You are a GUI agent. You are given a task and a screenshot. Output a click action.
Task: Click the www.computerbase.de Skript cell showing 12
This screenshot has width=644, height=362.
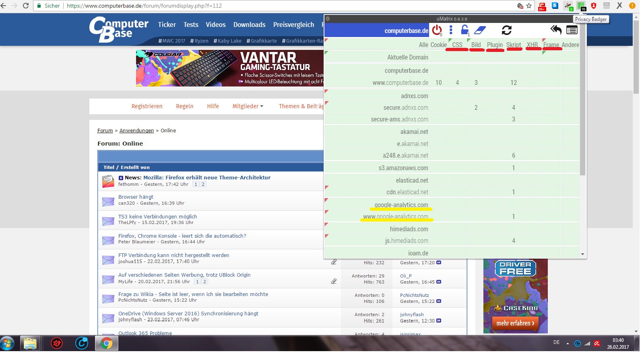click(x=514, y=82)
